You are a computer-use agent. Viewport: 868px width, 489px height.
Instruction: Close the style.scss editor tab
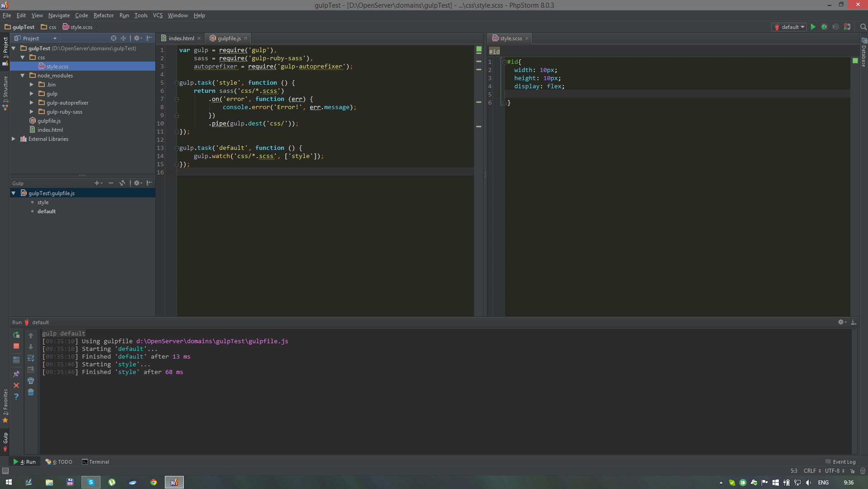(527, 38)
